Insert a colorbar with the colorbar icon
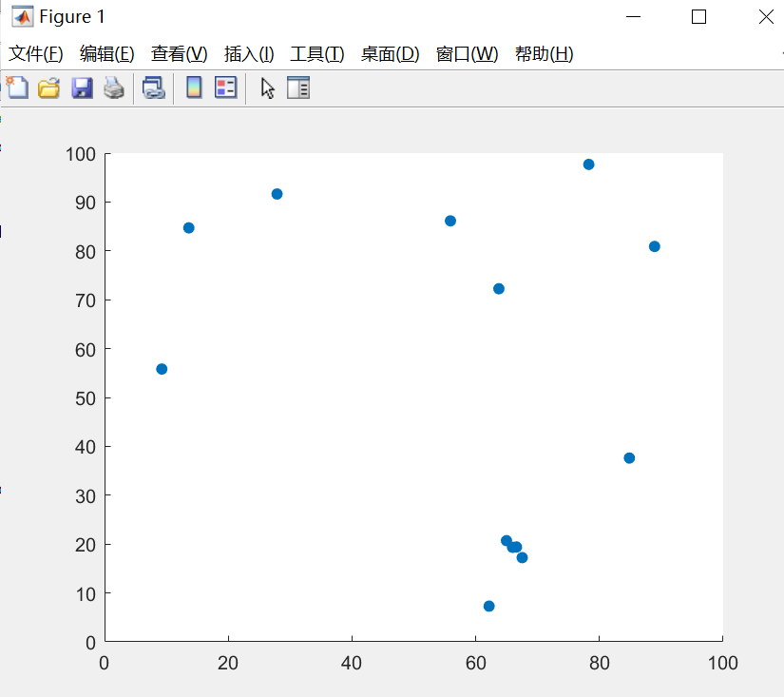Image resolution: width=784 pixels, height=697 pixels. point(194,87)
